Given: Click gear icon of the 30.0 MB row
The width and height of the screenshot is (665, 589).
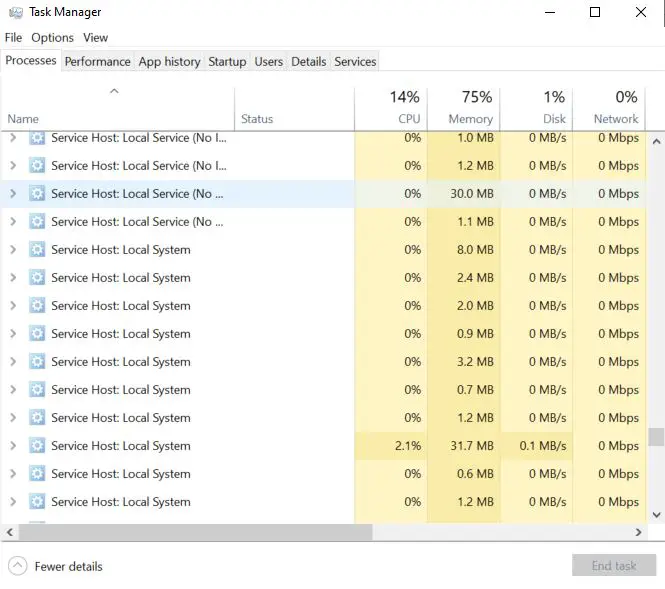Looking at the screenshot, I should tap(37, 194).
